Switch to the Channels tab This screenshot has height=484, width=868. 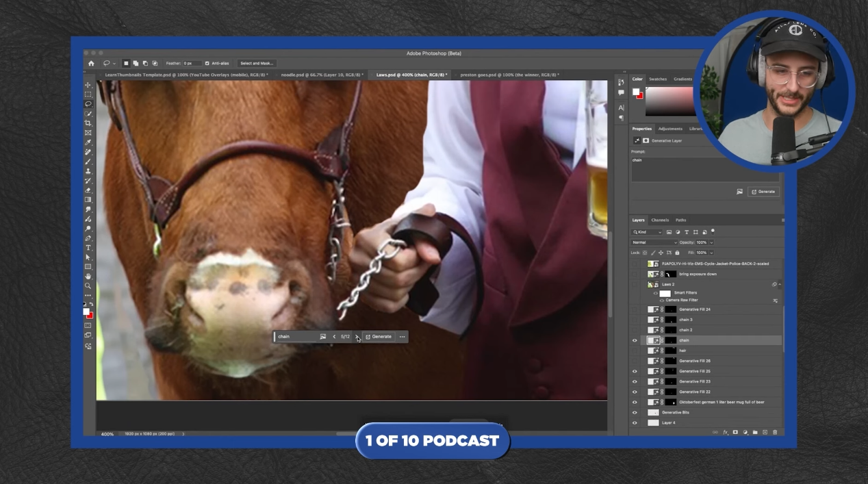point(660,220)
